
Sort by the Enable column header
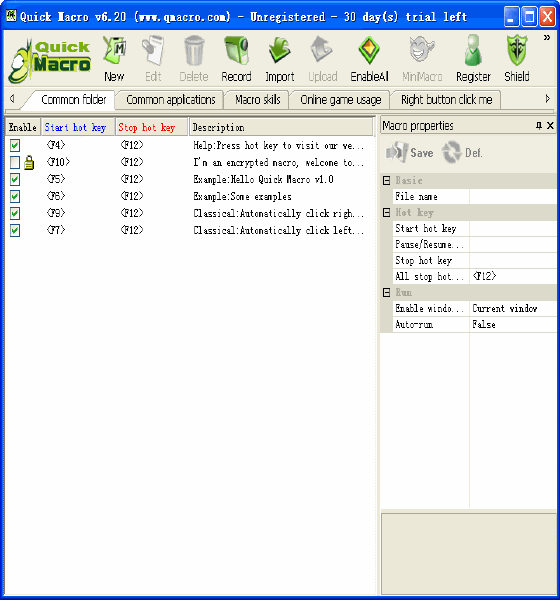(23, 127)
